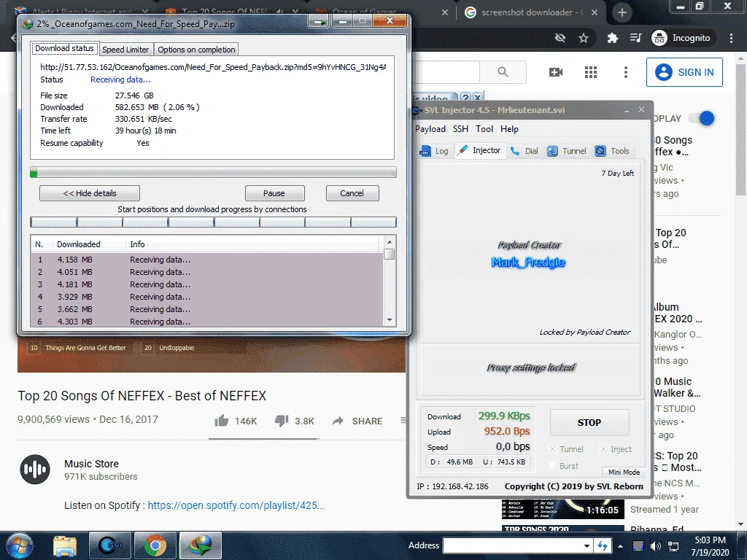Open the Dial tab
The height and width of the screenshot is (560, 747).
click(524, 151)
